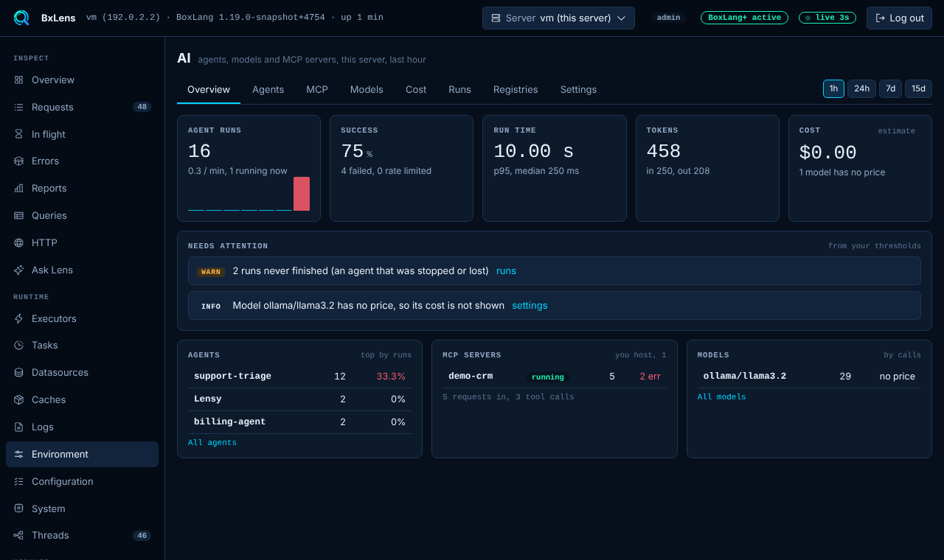The width and height of the screenshot is (944, 560).
Task: Switch to the Runs tab
Action: point(459,89)
